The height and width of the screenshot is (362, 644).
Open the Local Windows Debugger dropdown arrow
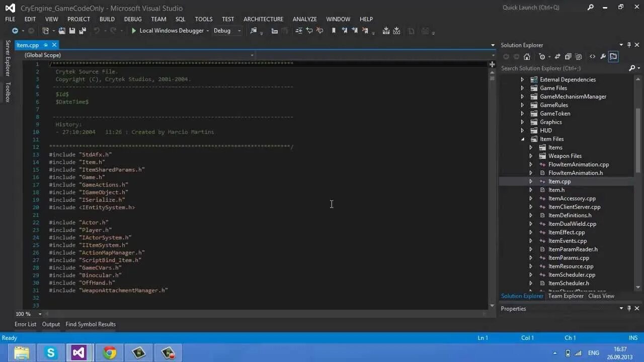click(x=208, y=31)
